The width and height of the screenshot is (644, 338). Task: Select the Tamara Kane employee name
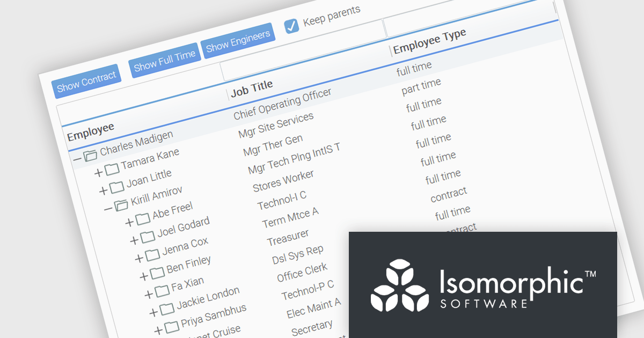point(150,159)
